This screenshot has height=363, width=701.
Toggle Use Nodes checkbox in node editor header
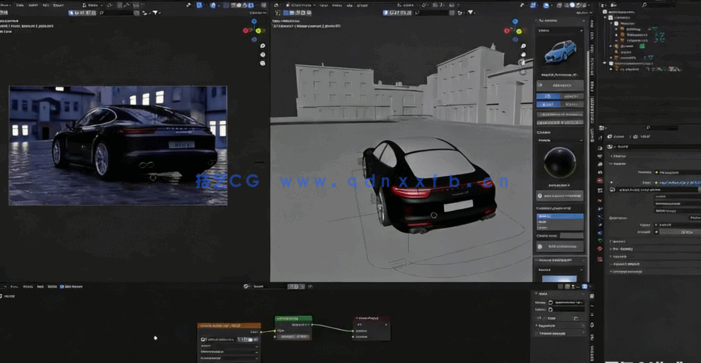point(62,287)
